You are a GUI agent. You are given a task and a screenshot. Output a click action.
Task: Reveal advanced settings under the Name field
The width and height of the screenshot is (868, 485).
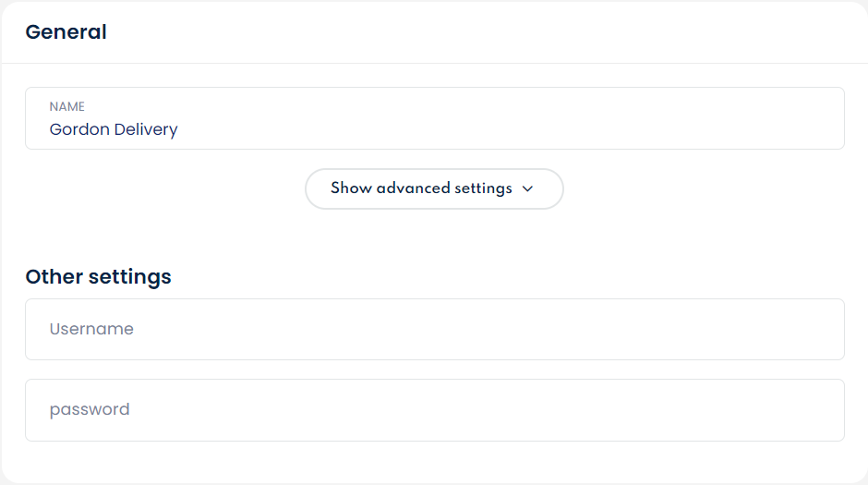[434, 188]
